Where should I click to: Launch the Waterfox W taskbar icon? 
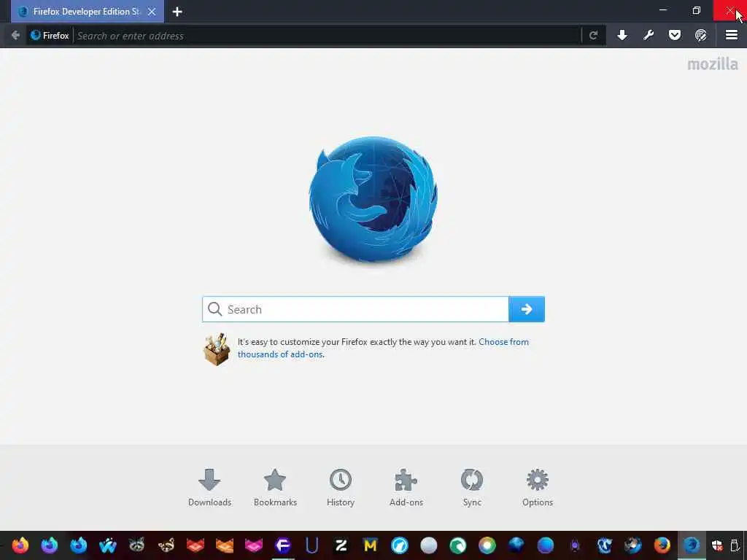[108, 545]
